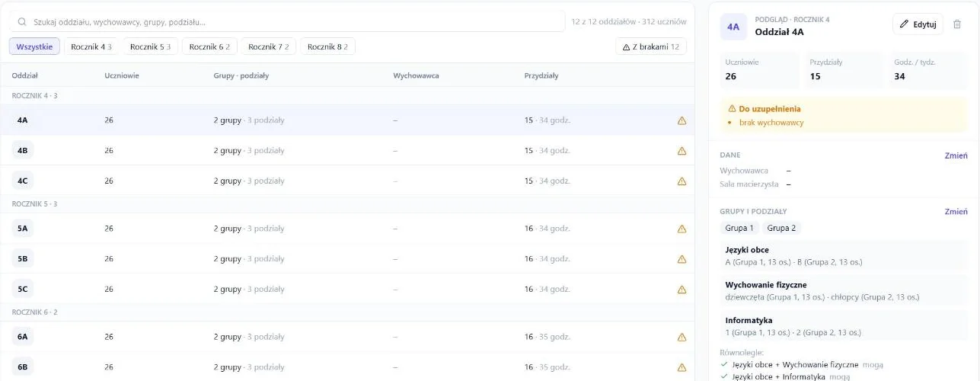
Task: Click '15 · 34 godz.' in row 4B
Action: [x=547, y=151]
